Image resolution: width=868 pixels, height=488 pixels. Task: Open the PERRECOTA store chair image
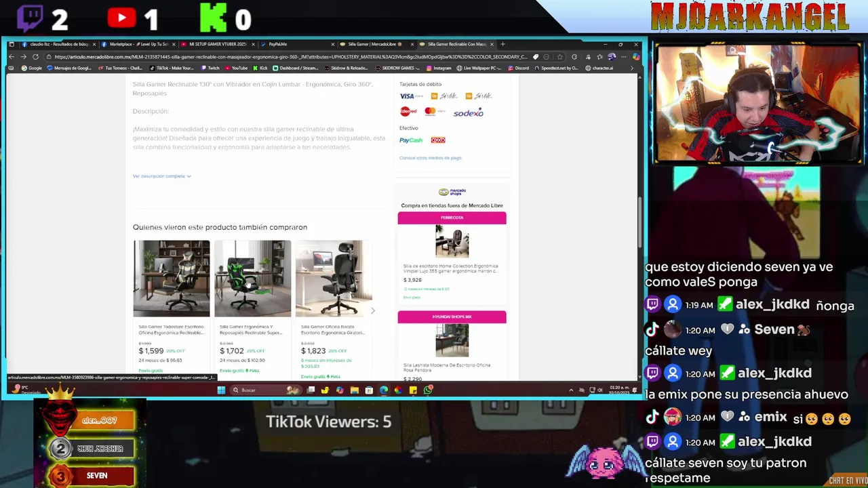click(x=452, y=242)
